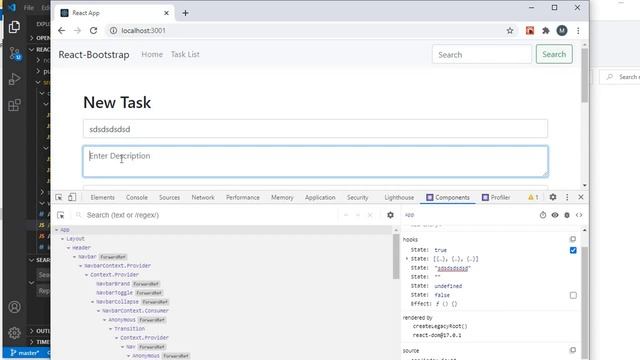
Task: Uncheck the State true checkbox
Action: (573, 250)
